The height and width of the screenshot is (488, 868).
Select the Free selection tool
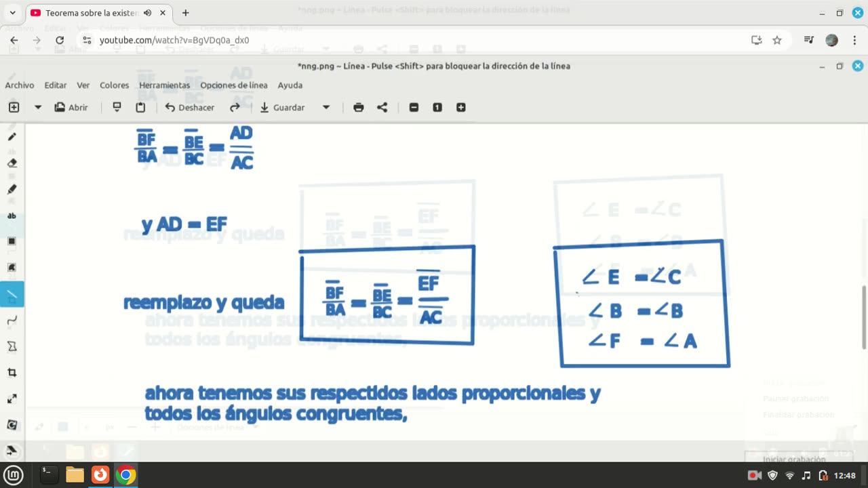click(x=12, y=267)
